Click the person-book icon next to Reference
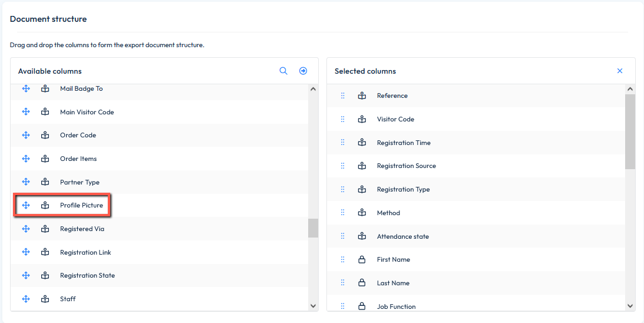The width and height of the screenshot is (644, 323). [x=362, y=95]
